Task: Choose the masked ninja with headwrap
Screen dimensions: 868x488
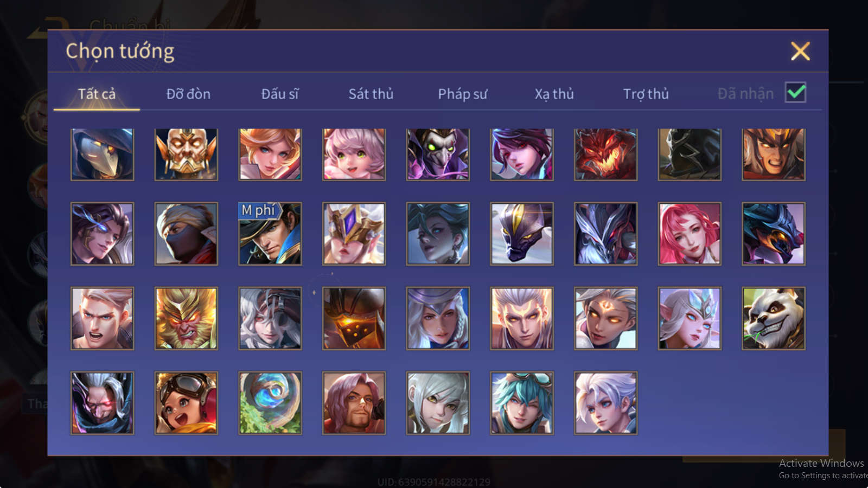Action: click(186, 234)
